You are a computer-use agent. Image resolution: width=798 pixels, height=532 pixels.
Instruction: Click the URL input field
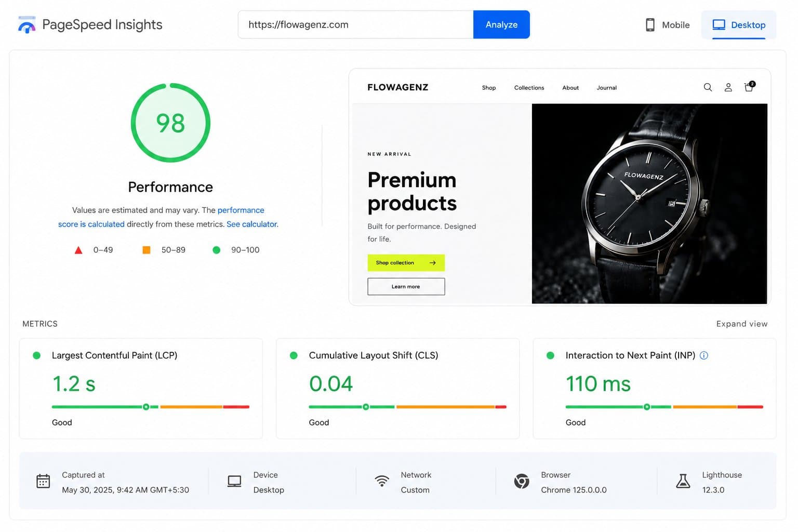pyautogui.click(x=356, y=24)
